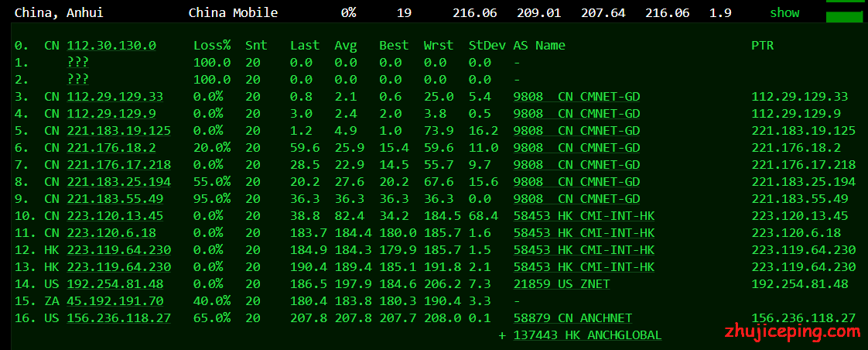
Task: Open AS link 58453 HK CMI-INT-HK on hop 11
Action: click(x=584, y=233)
